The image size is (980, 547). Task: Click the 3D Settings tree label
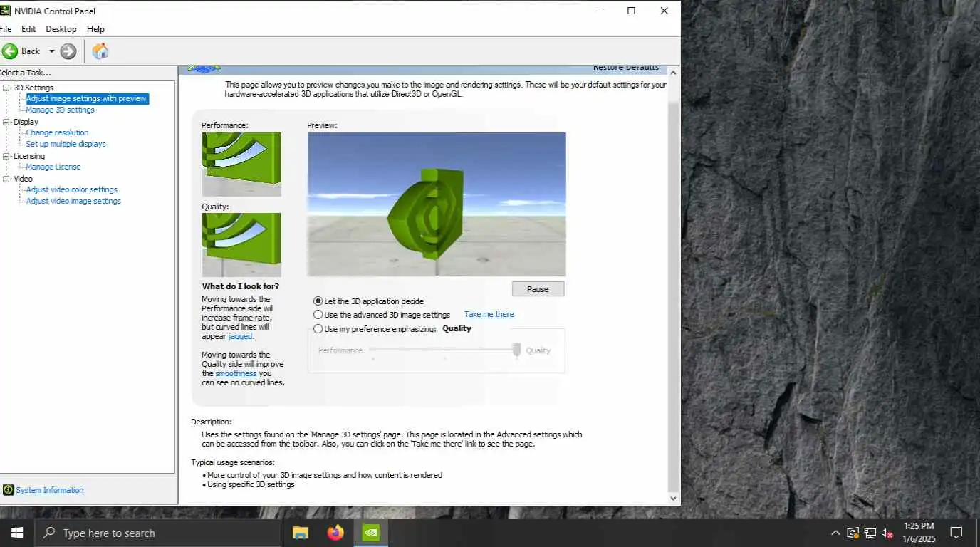(33, 88)
